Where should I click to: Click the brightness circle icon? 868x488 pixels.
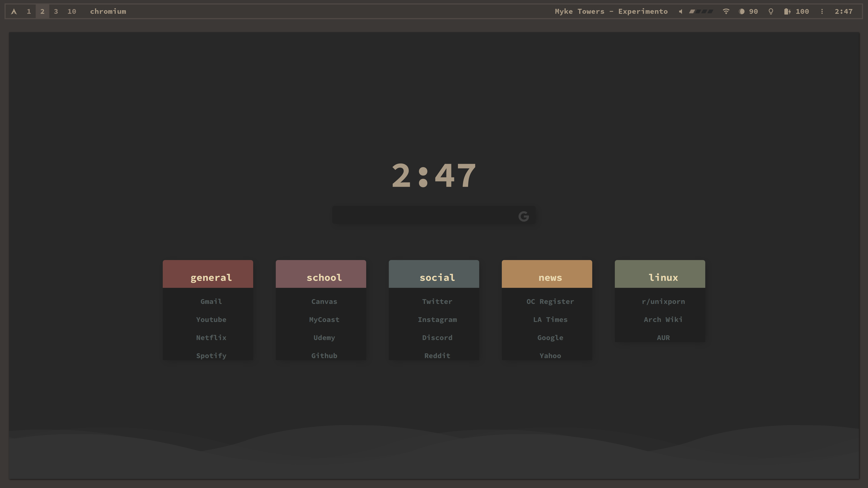[741, 12]
